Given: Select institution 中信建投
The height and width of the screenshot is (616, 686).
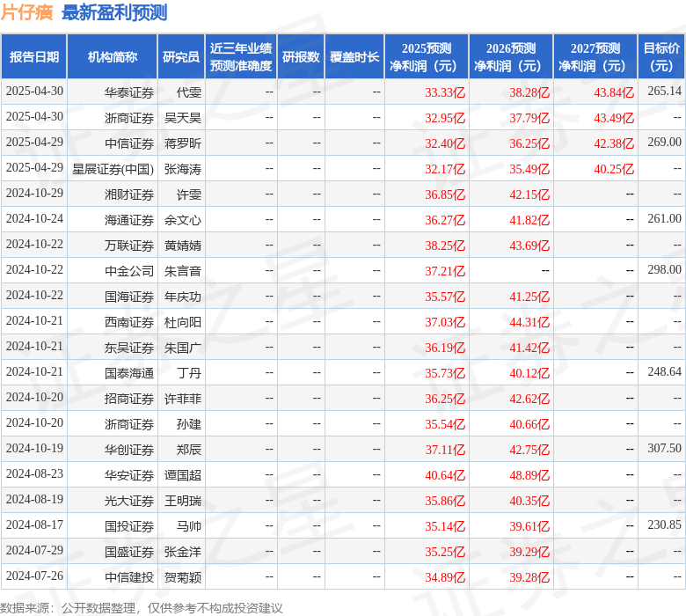Looking at the screenshot, I should (x=129, y=577).
